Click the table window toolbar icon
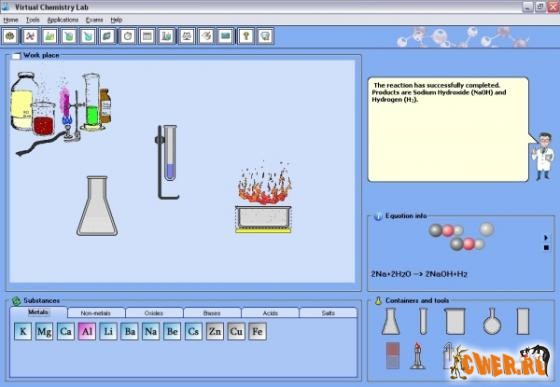 [147, 36]
